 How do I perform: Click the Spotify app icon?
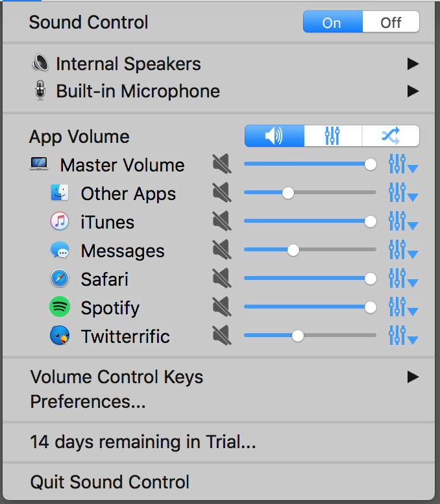(60, 307)
